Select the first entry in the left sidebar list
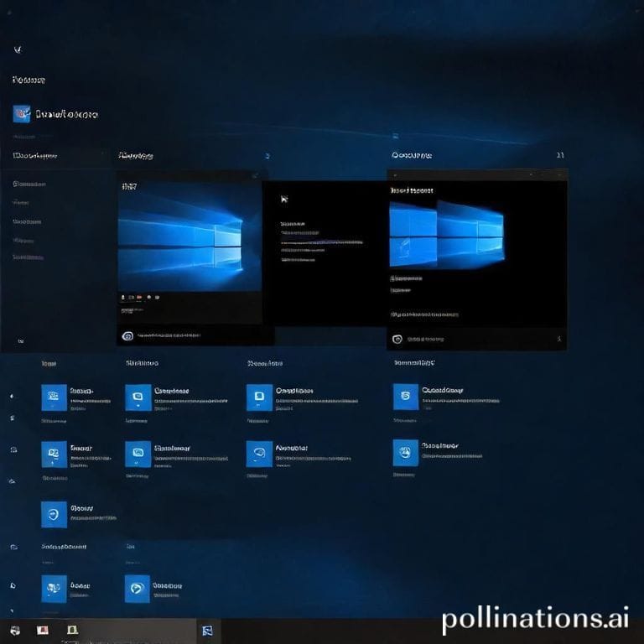 click(x=29, y=184)
